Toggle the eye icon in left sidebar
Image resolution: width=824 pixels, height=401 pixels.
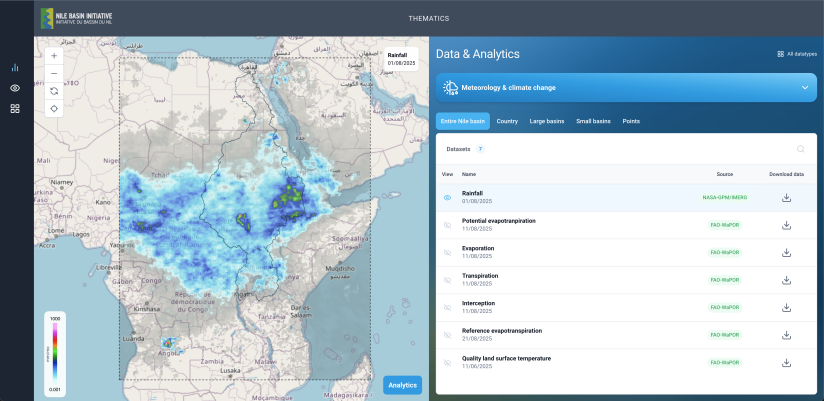15,88
